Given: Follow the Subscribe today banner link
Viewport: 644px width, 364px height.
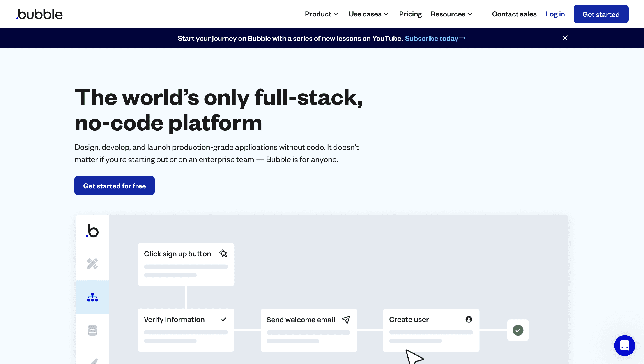Looking at the screenshot, I should (435, 38).
